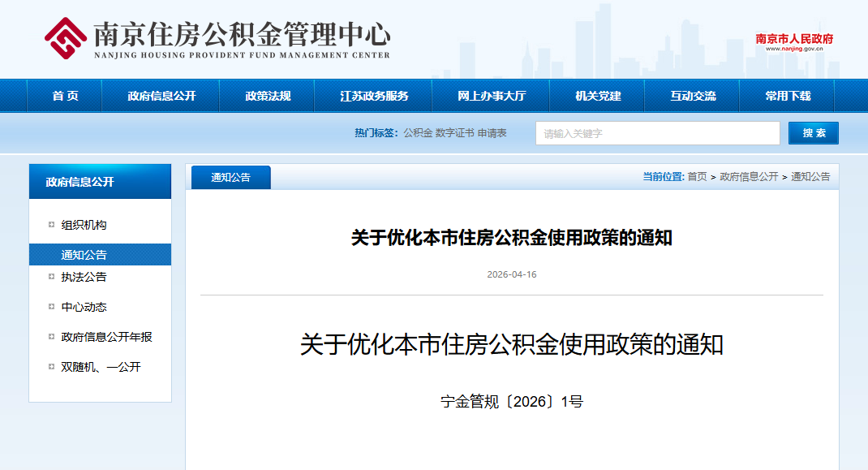Image resolution: width=868 pixels, height=470 pixels.
Task: Open the 政策法规 navigation menu
Action: coord(269,95)
